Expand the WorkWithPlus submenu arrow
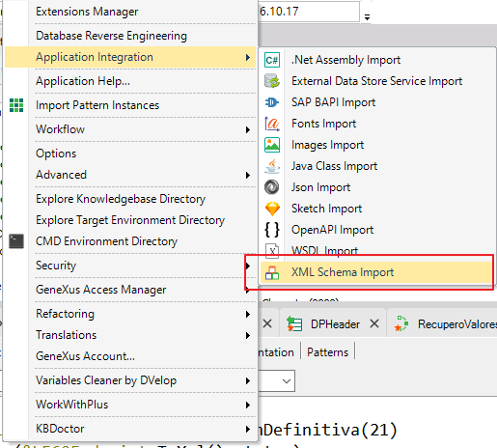 [248, 405]
